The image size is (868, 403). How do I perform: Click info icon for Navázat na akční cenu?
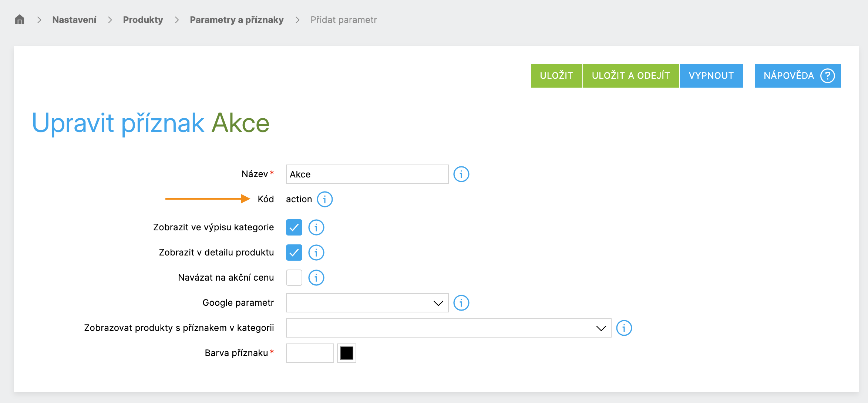pos(316,278)
